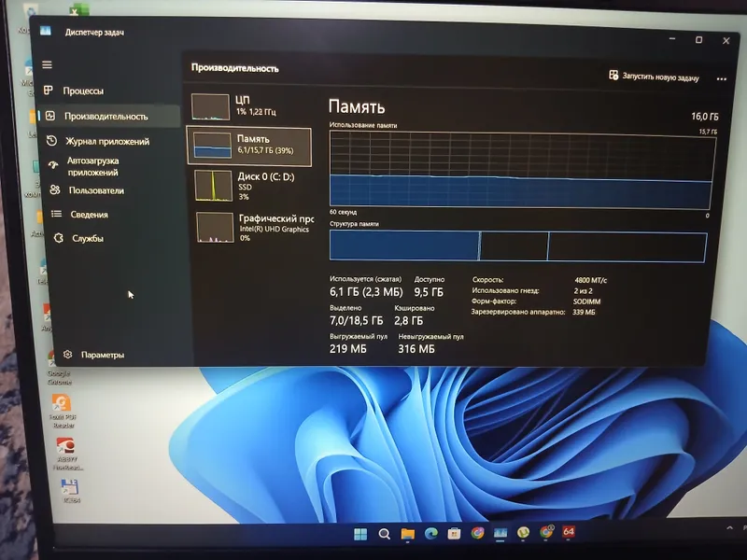Select the Графический процессор card
This screenshot has width=747, height=560.
coord(254,228)
